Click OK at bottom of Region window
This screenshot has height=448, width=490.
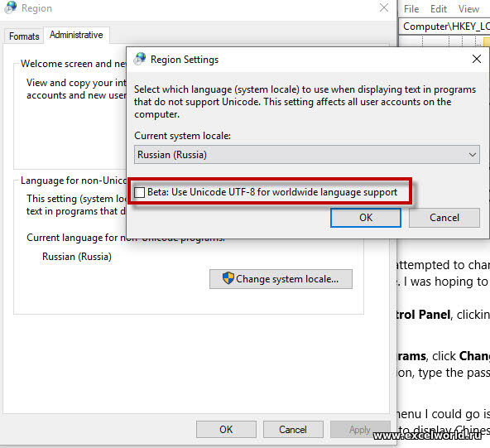click(226, 430)
